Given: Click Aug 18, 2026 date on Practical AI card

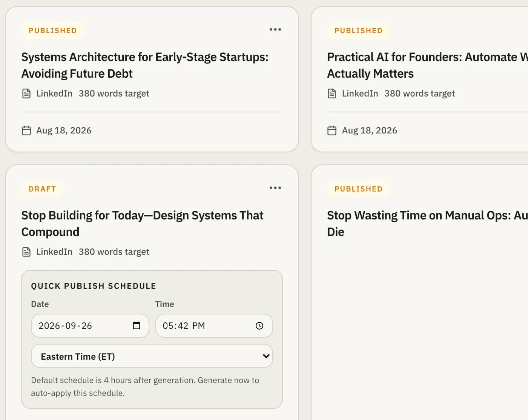Looking at the screenshot, I should tap(370, 130).
